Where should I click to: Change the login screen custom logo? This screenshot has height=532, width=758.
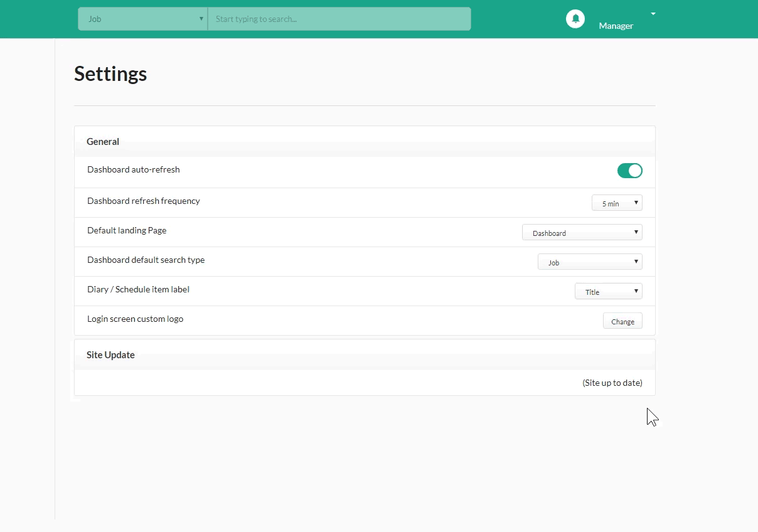point(622,321)
